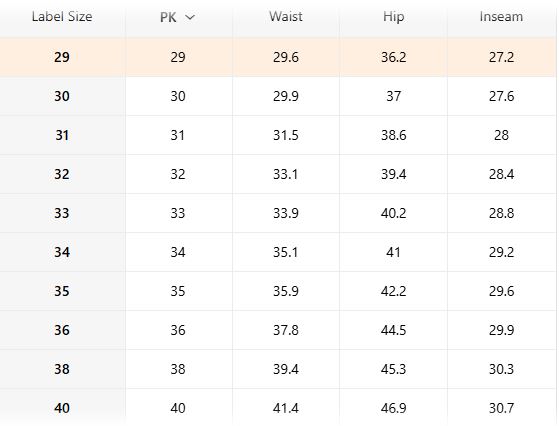Click the Label Size column header
Image resolution: width=559 pixels, height=426 pixels.
[62, 17]
